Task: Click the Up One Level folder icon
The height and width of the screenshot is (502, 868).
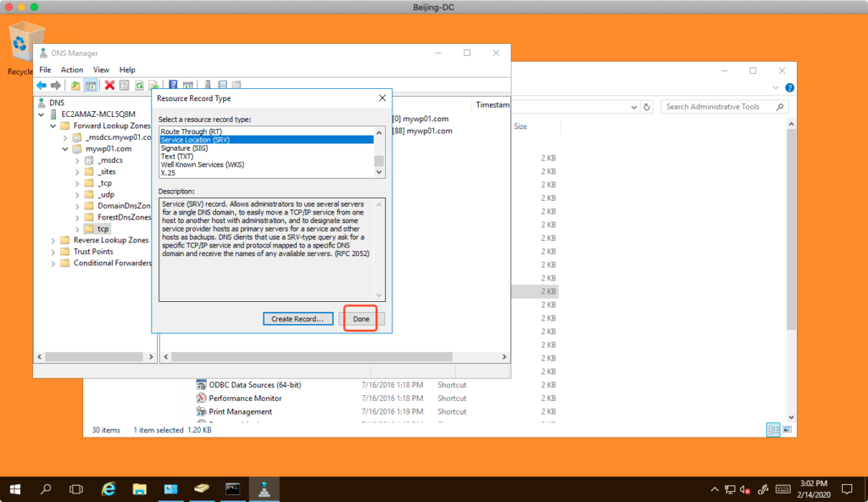Action: [75, 85]
